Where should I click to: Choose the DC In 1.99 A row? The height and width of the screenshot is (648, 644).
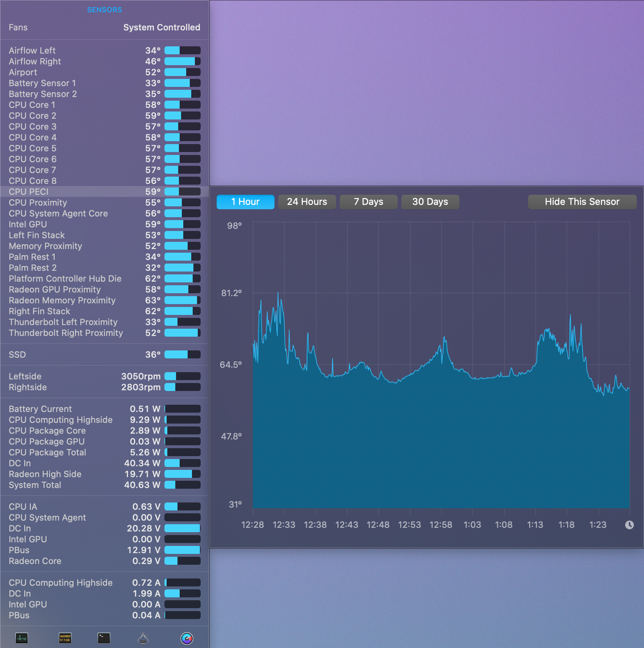click(x=105, y=593)
